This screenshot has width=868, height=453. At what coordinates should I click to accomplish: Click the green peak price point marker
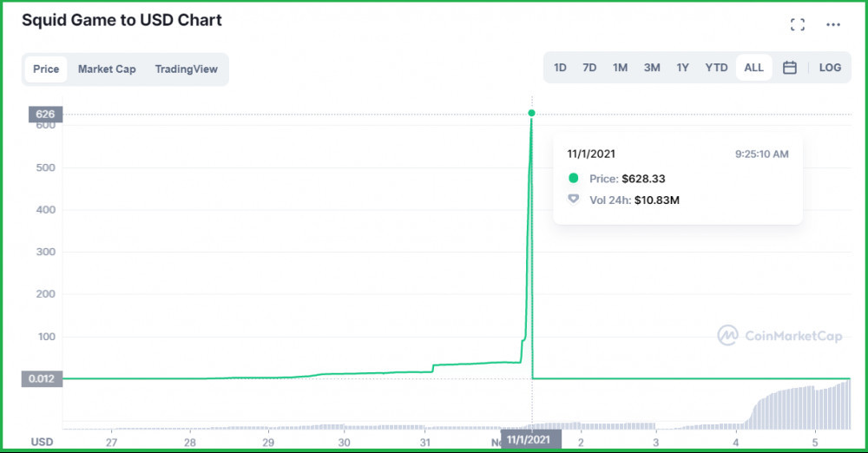(531, 113)
